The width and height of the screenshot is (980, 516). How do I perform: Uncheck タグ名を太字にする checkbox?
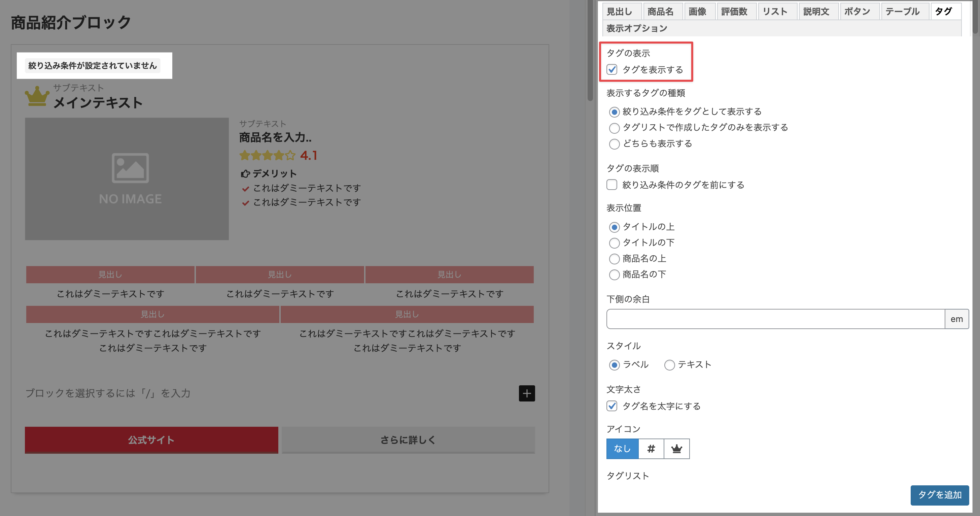[x=612, y=406]
